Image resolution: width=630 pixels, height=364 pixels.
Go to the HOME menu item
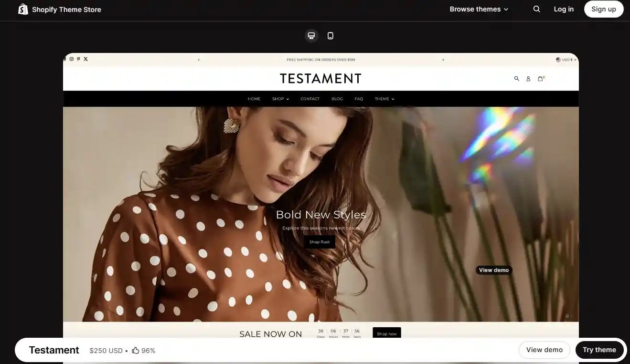tap(254, 99)
